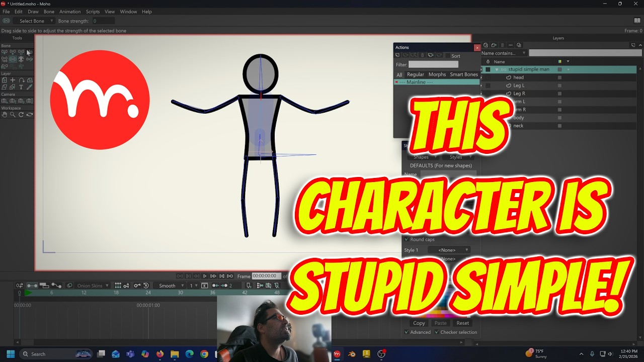The width and height of the screenshot is (644, 362).
Task: Open the Scripts menu
Action: [x=93, y=12]
